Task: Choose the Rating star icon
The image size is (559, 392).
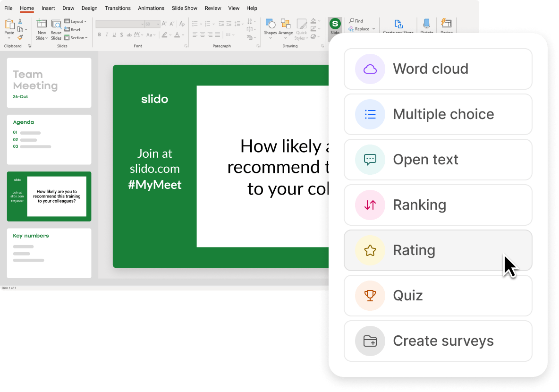Action: tap(370, 250)
